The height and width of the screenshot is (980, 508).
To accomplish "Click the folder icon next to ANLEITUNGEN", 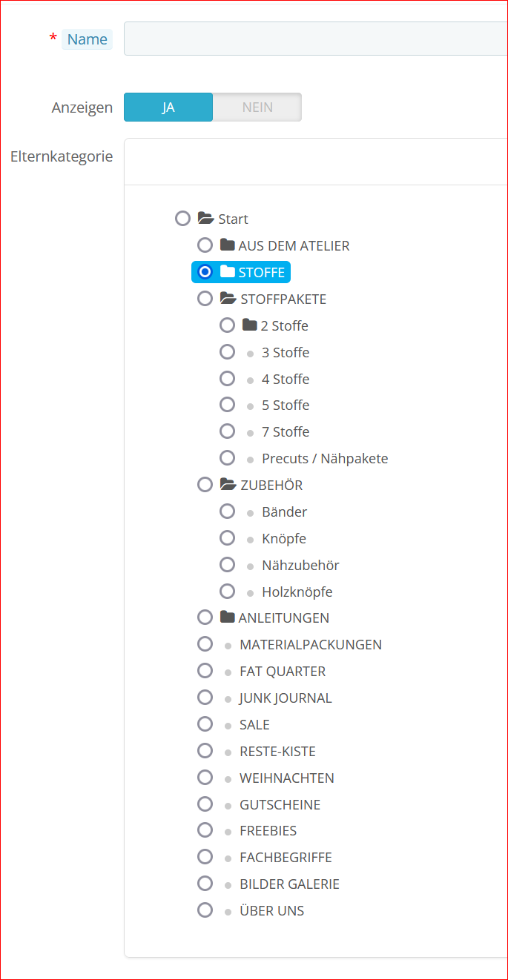I will (x=227, y=618).
